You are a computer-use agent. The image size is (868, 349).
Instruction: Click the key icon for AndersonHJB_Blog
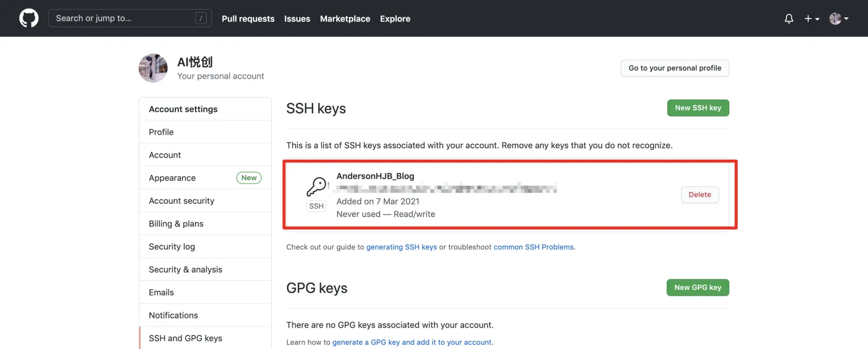point(316,187)
